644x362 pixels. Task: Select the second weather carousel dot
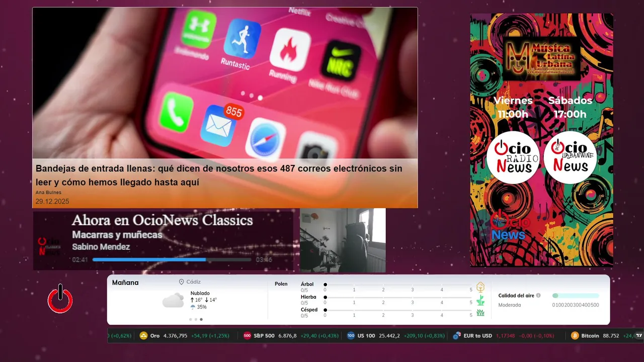pos(196,319)
